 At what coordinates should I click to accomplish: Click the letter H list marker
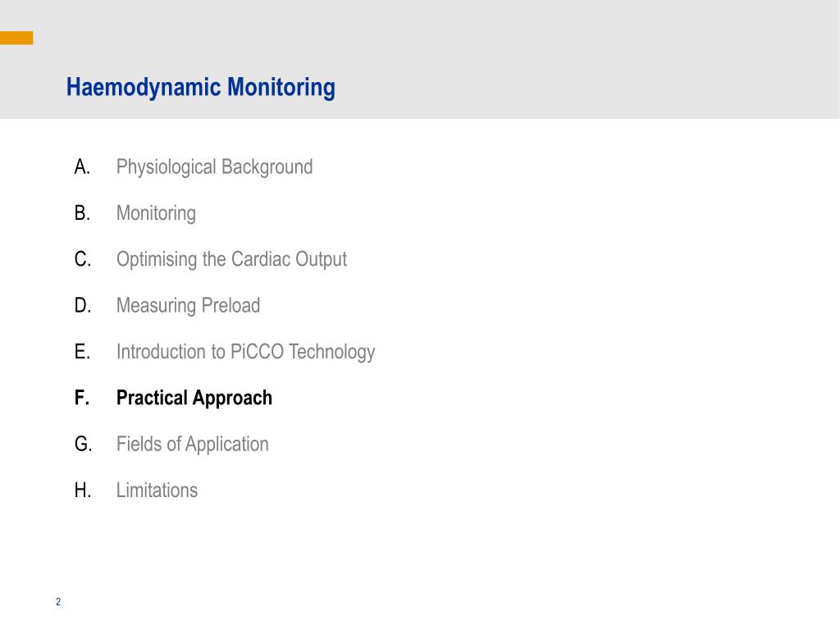click(x=82, y=491)
